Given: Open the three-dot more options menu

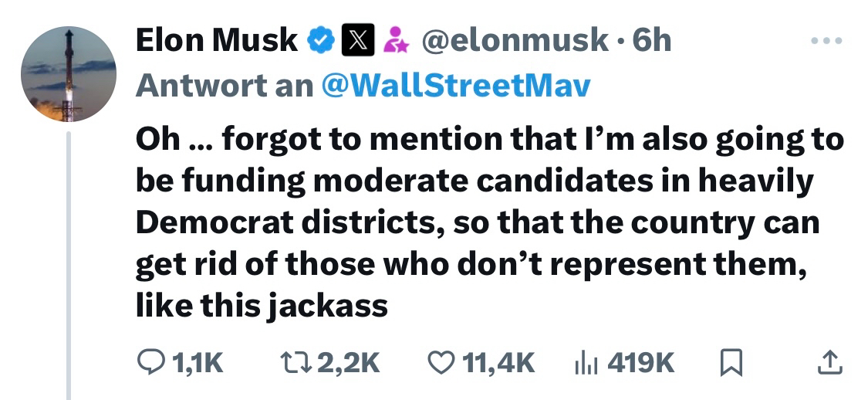Looking at the screenshot, I should [826, 40].
